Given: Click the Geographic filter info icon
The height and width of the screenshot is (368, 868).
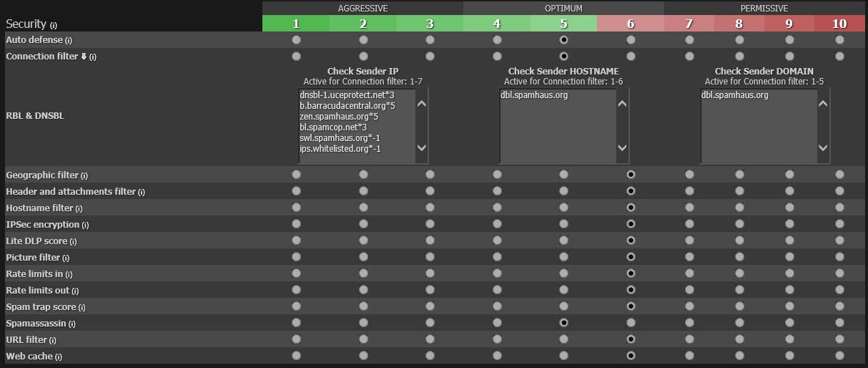Looking at the screenshot, I should pyautogui.click(x=84, y=176).
